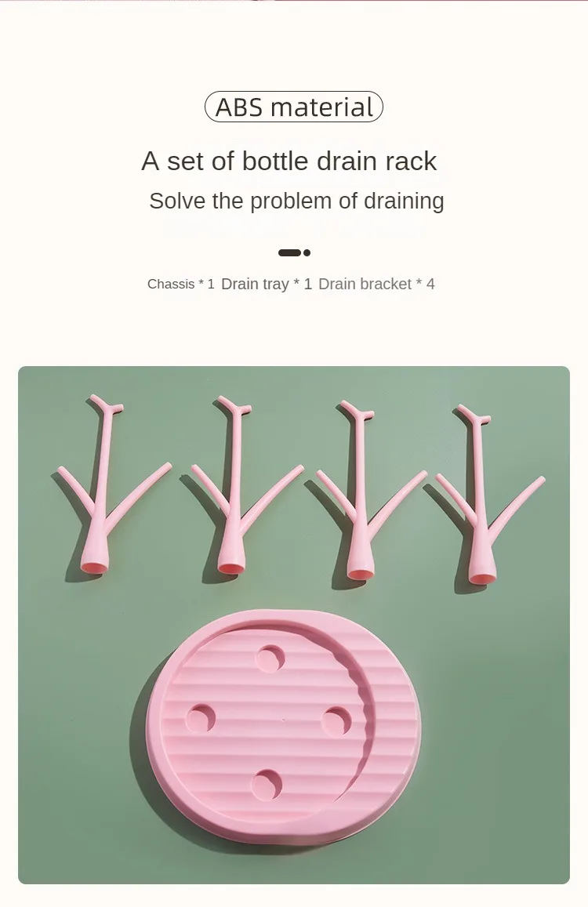588x907 pixels.
Task: Click the pink oval drain tray
Action: (x=283, y=721)
